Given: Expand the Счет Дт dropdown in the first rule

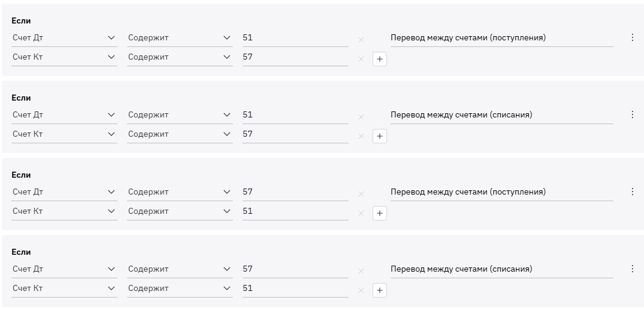Looking at the screenshot, I should 64,37.
